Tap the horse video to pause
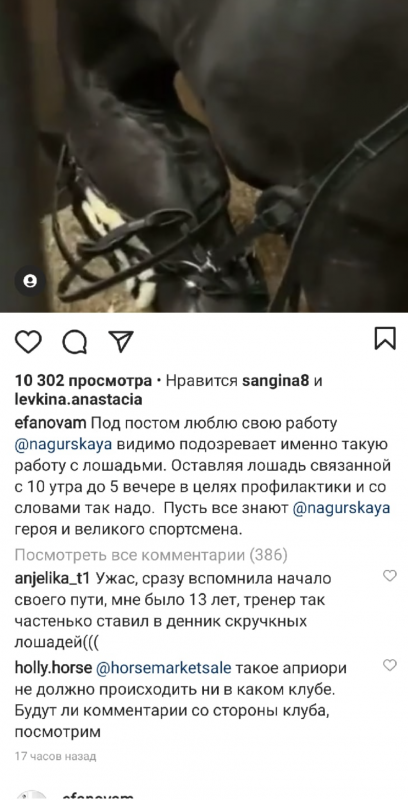 pyautogui.click(x=204, y=156)
